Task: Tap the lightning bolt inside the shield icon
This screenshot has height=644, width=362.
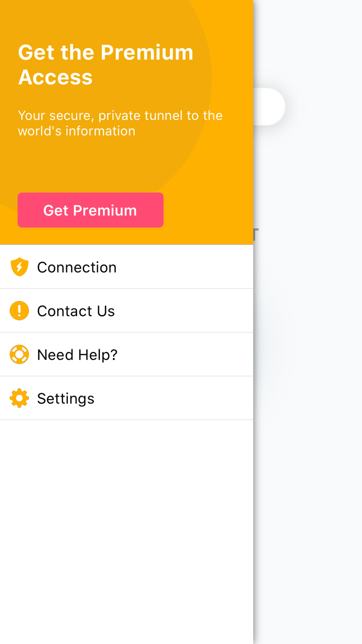Action: [19, 267]
